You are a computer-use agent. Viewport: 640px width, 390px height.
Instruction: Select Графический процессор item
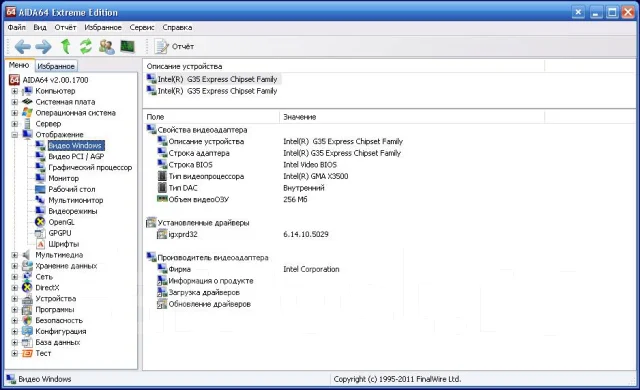point(90,168)
